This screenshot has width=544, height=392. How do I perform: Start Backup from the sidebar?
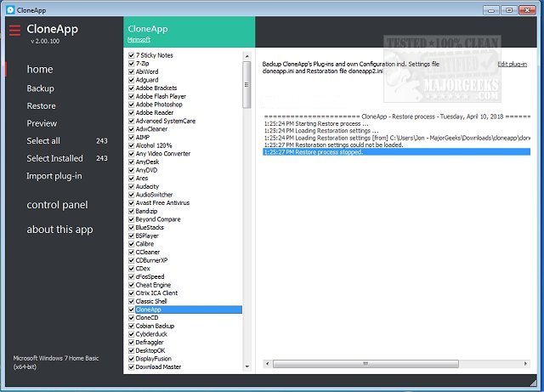click(40, 88)
